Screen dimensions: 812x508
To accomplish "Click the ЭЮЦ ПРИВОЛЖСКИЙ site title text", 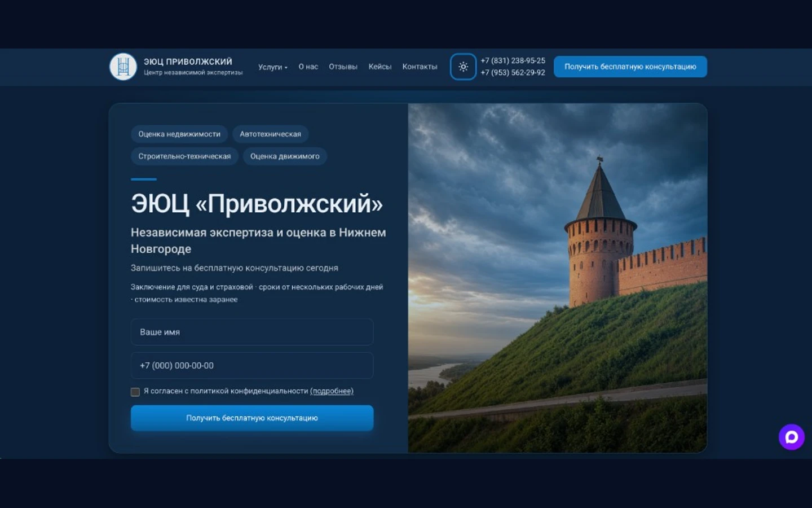I will point(188,62).
